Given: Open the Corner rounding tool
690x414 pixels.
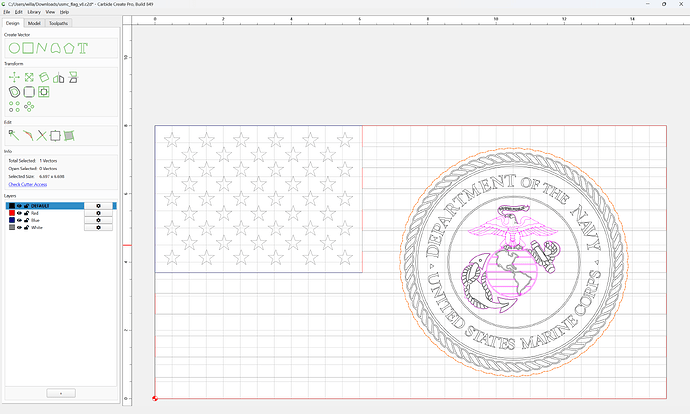Looking at the screenshot, I should 29,92.
